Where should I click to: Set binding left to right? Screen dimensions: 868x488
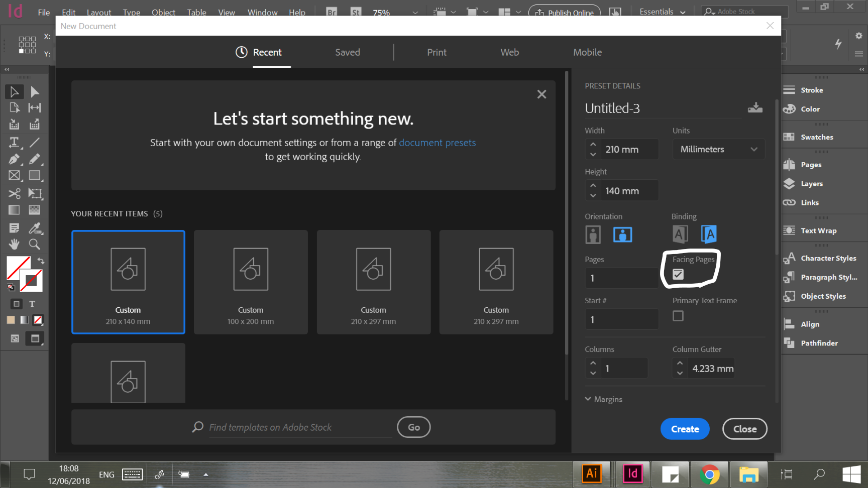(x=680, y=234)
